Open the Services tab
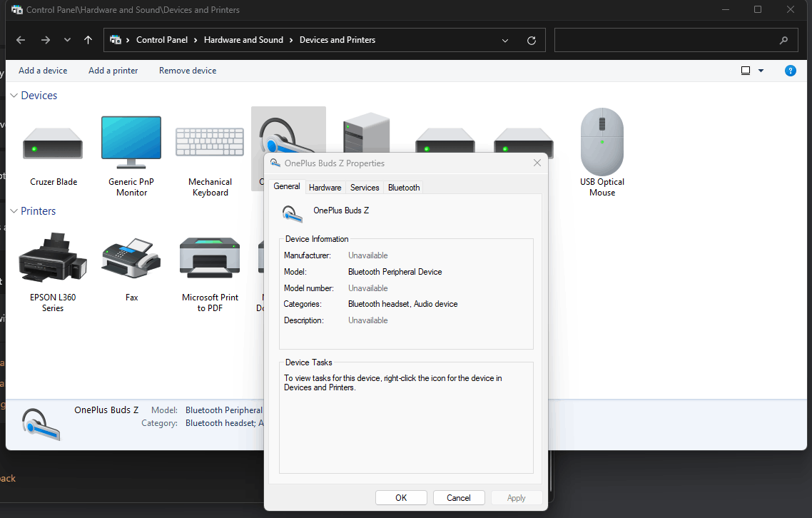Screen dimensions: 812x518 click(365, 188)
